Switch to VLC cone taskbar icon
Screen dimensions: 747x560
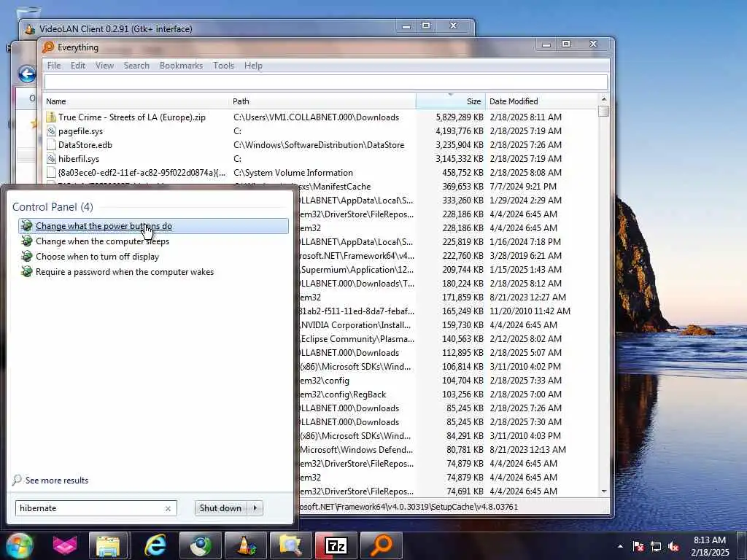click(x=246, y=545)
